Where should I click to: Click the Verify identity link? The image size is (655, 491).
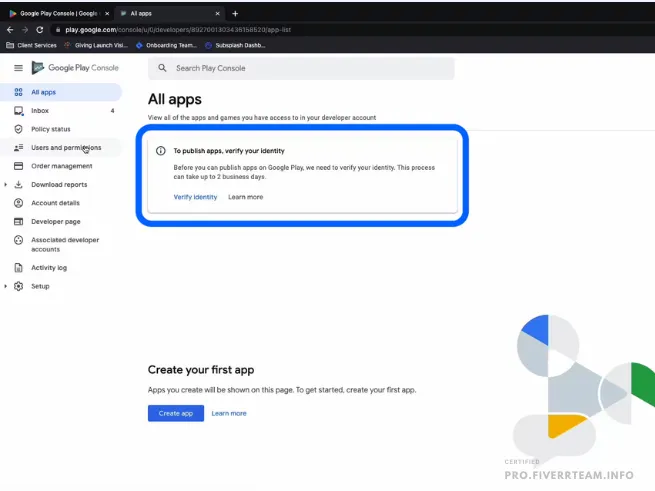195,197
